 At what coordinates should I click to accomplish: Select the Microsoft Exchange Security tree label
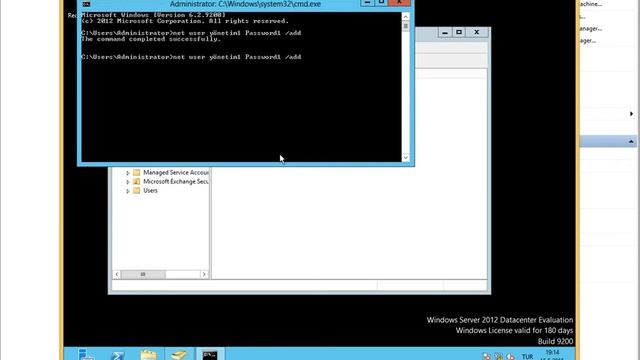click(x=176, y=182)
